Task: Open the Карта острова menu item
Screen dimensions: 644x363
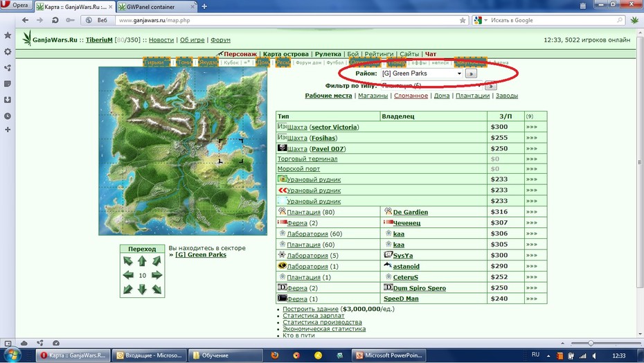Action: pos(285,54)
